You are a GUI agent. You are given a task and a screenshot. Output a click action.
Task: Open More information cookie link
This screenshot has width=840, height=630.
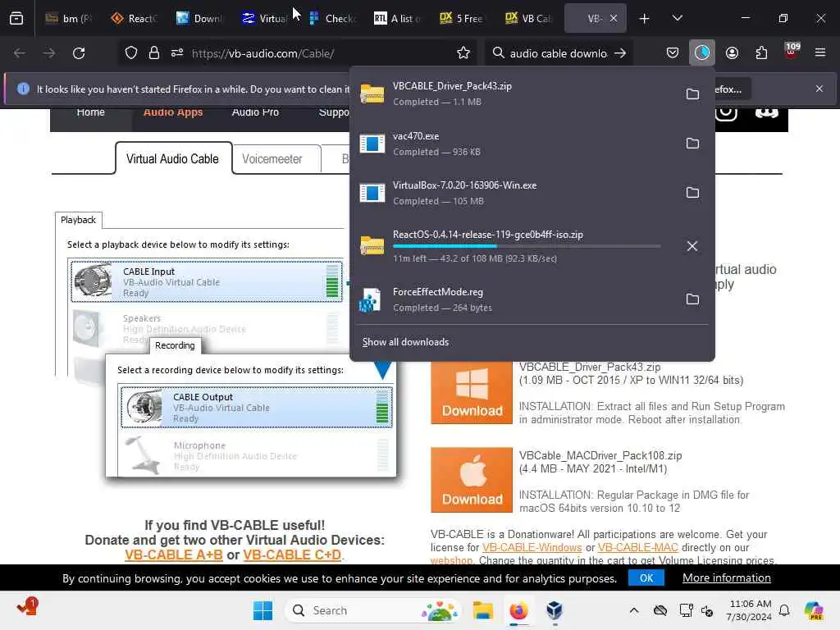coord(727,578)
